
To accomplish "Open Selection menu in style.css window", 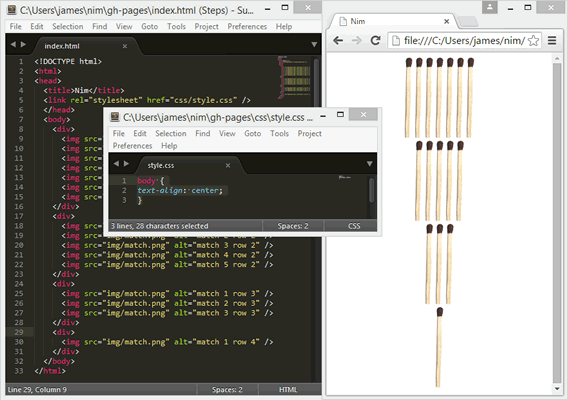I will (171, 133).
